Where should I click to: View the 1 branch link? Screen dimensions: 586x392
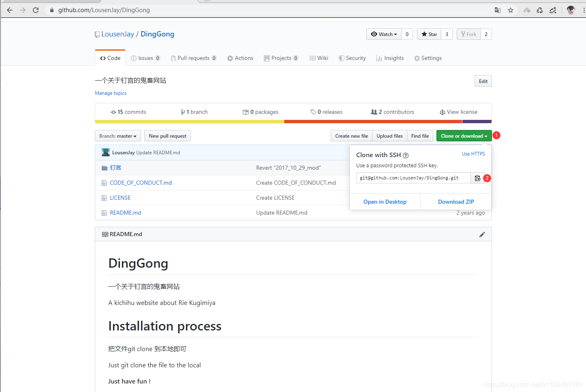coord(194,112)
